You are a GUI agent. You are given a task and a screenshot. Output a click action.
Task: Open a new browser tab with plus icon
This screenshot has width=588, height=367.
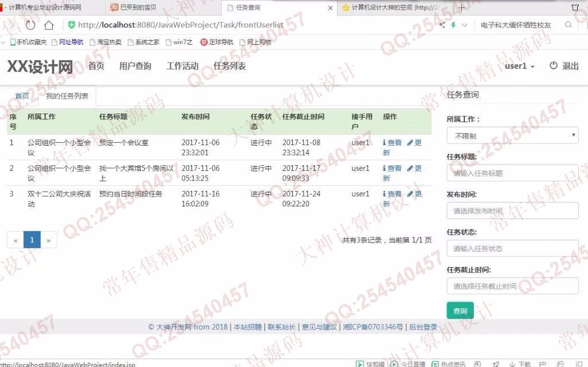coord(462,8)
